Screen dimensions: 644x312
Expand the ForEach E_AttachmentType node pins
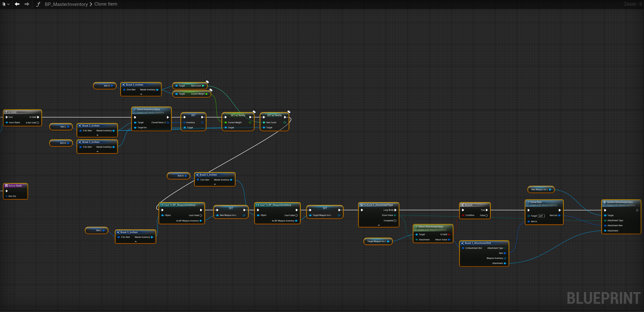tap(379, 225)
